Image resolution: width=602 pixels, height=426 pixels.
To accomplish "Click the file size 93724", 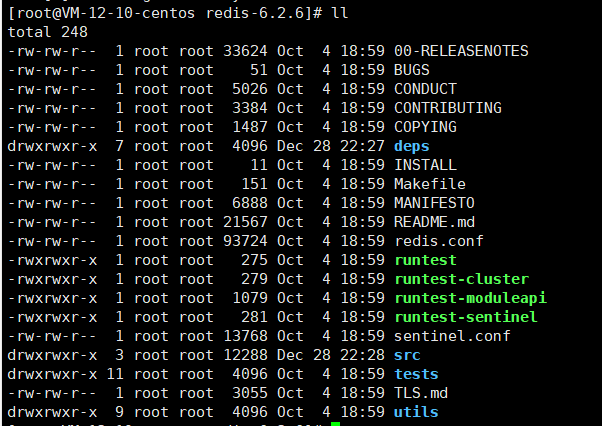I will point(245,241).
